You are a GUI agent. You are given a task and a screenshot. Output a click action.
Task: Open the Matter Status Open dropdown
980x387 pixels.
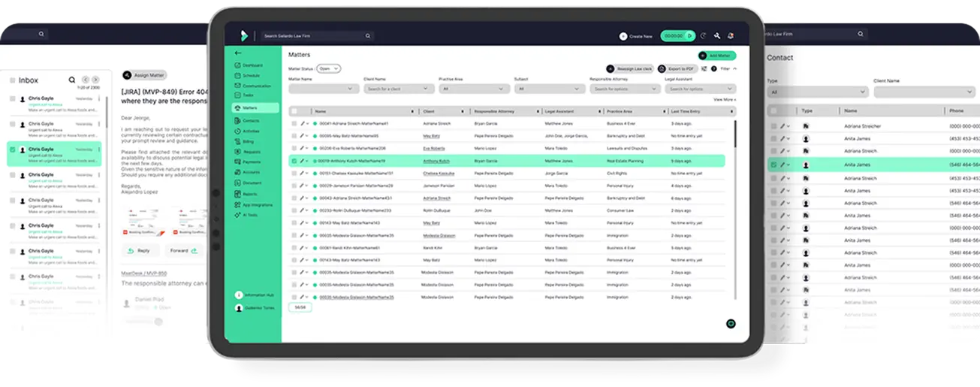click(x=328, y=68)
